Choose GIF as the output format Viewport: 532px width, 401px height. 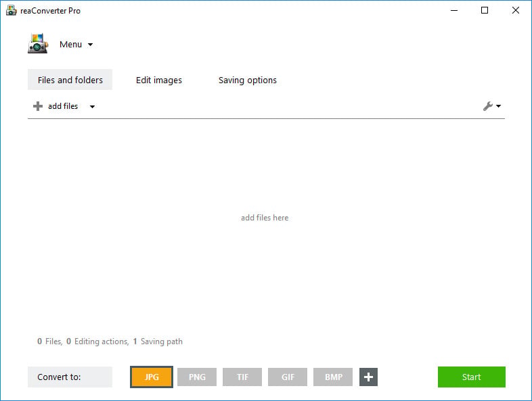tap(288, 377)
